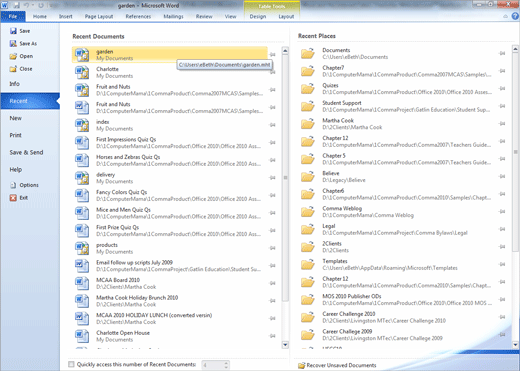
Task: Open the garden document icon
Action: point(82,55)
